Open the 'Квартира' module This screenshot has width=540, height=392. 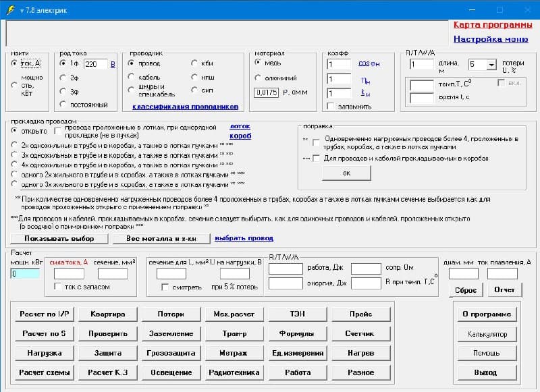[108, 314]
